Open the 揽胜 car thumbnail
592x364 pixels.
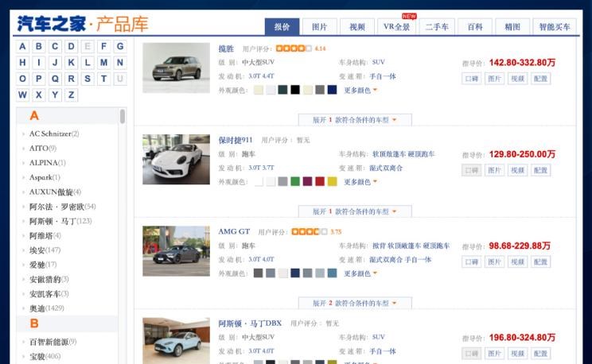(177, 68)
